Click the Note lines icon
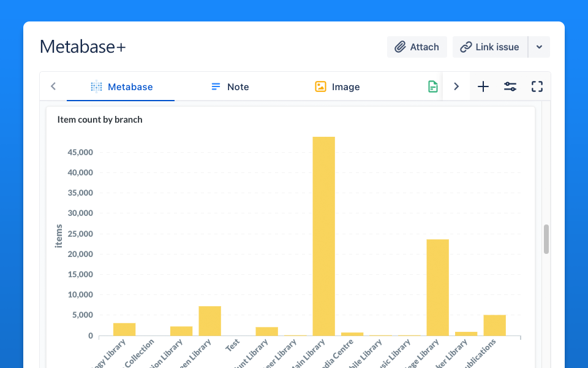Viewport: 588px width, 368px height. pos(216,86)
